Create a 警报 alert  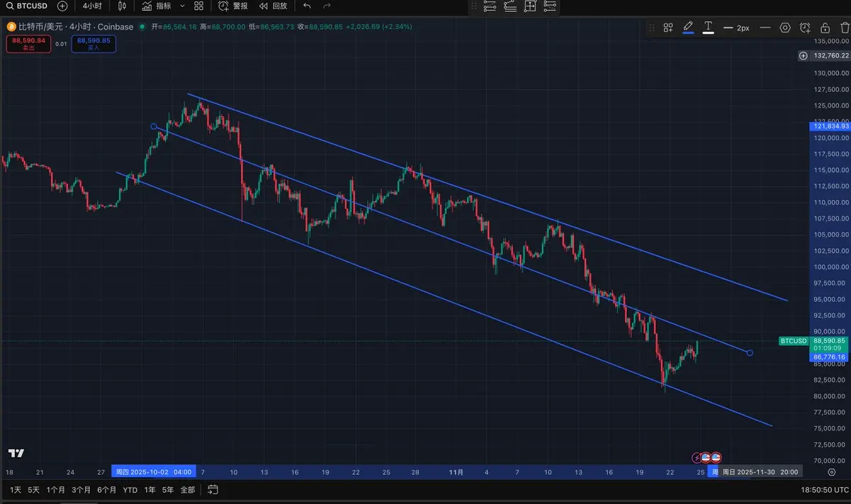pyautogui.click(x=233, y=6)
